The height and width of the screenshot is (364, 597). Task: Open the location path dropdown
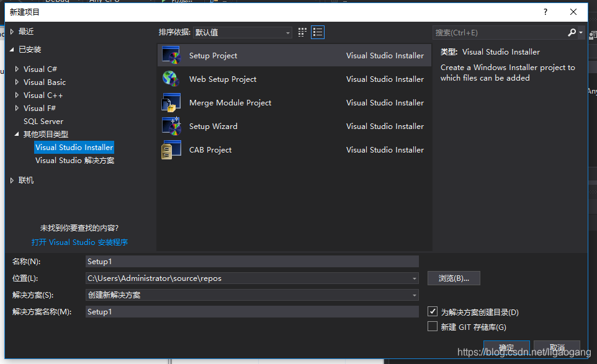pos(415,278)
